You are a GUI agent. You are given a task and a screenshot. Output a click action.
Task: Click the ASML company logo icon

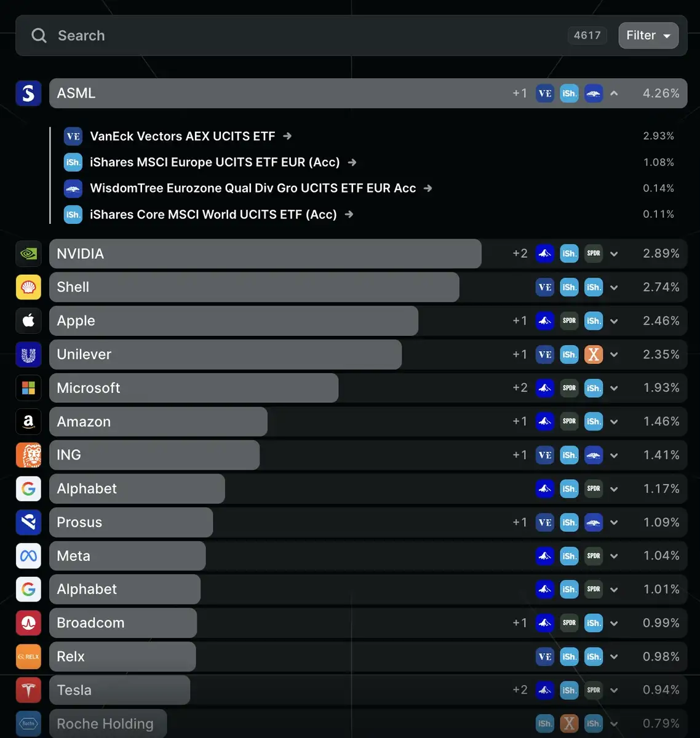pos(28,93)
